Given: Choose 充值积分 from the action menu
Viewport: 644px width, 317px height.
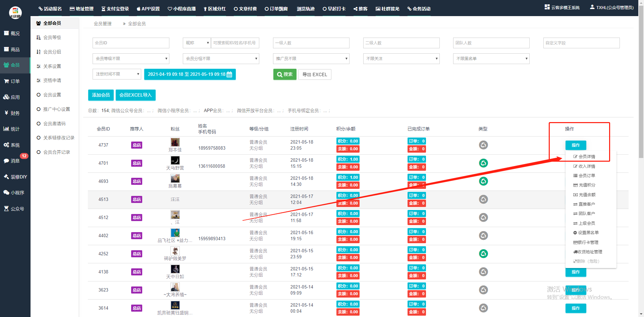Looking at the screenshot, I should point(586,185).
